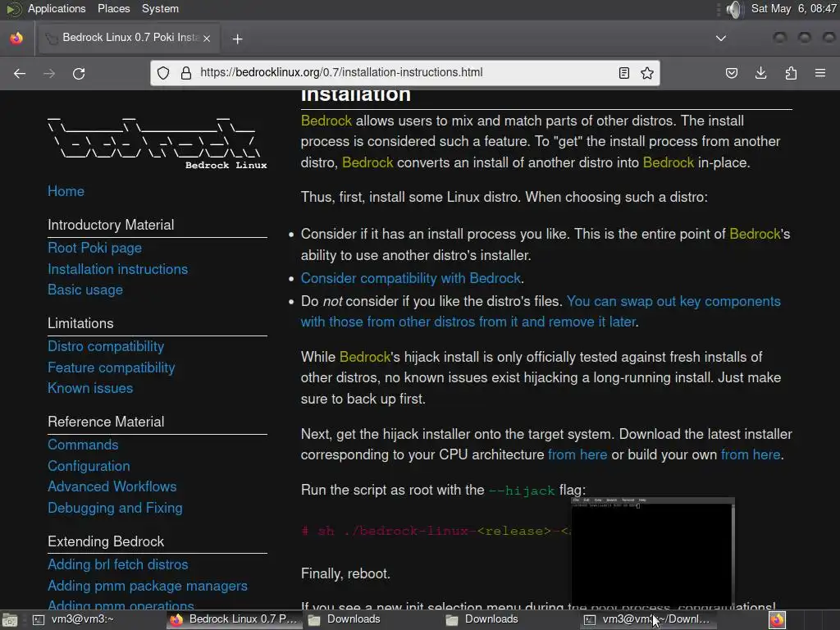
Task: Switch to vm3@vm3:~/Downl... terminal taskbar entry
Action: [x=647, y=619]
